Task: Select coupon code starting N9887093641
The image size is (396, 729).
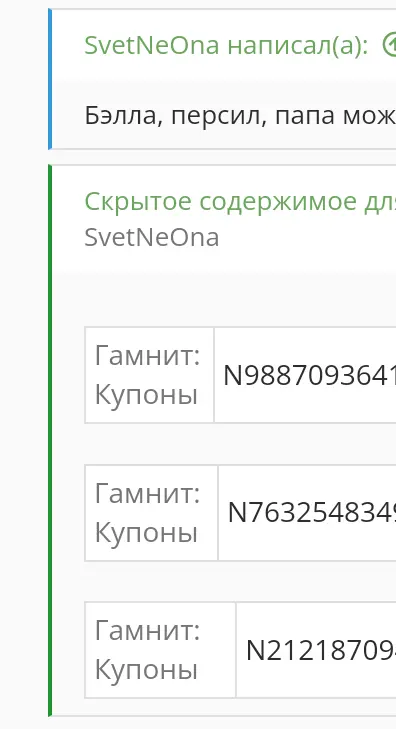Action: pos(310,375)
